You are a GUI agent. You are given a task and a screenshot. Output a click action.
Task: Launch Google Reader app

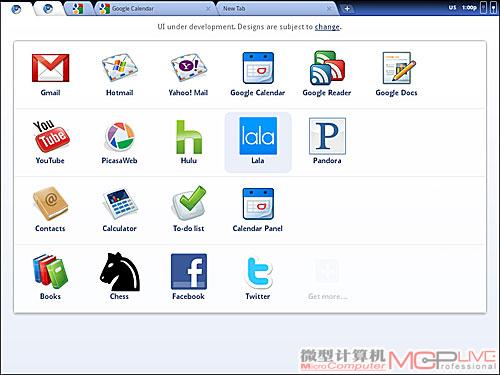(x=327, y=68)
